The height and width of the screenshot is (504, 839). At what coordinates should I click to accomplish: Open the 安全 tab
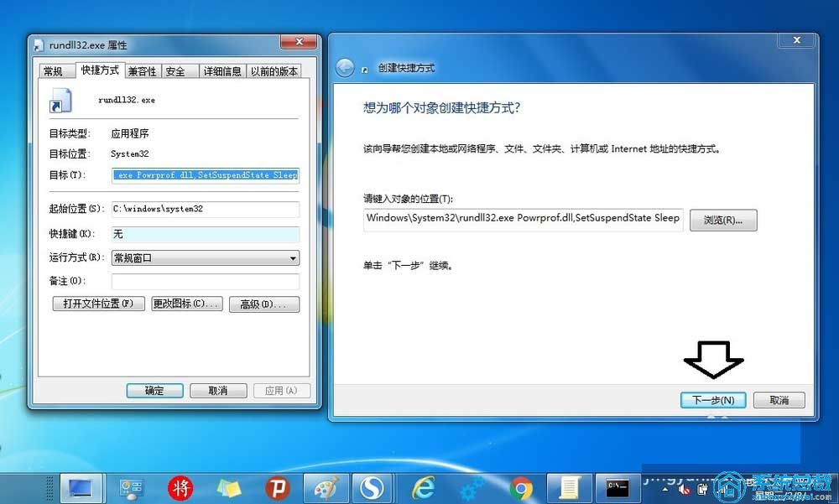180,71
